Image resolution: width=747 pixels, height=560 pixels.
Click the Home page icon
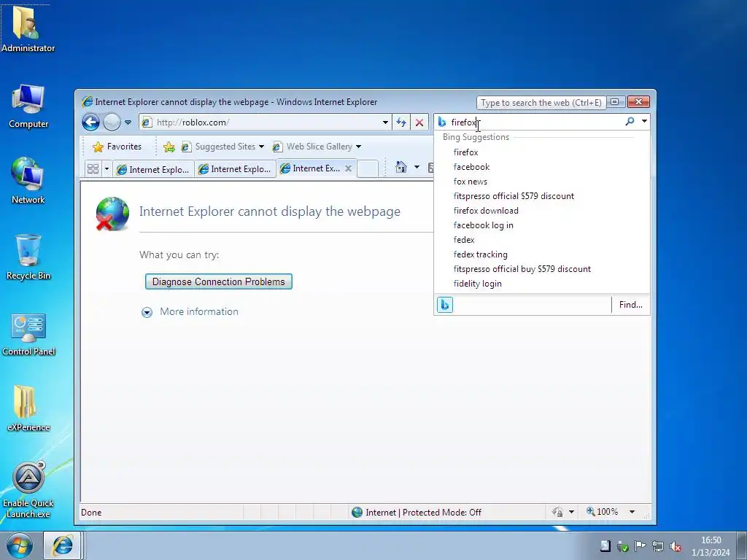[x=401, y=167]
